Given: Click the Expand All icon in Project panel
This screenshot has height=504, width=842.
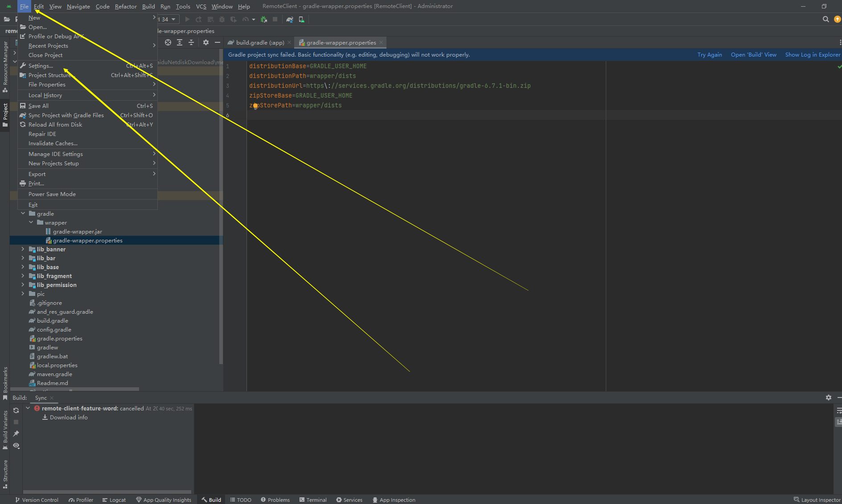Looking at the screenshot, I should click(180, 42).
